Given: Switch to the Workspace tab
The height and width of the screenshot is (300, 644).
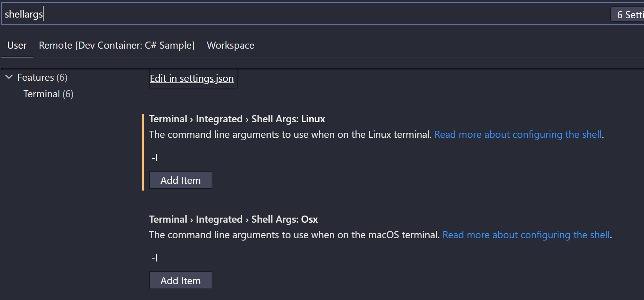Looking at the screenshot, I should (x=231, y=45).
